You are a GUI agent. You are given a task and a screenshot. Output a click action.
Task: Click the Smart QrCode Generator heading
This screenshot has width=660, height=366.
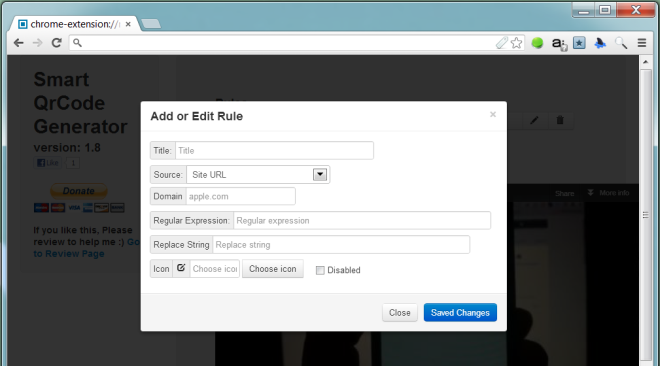[x=80, y=103]
